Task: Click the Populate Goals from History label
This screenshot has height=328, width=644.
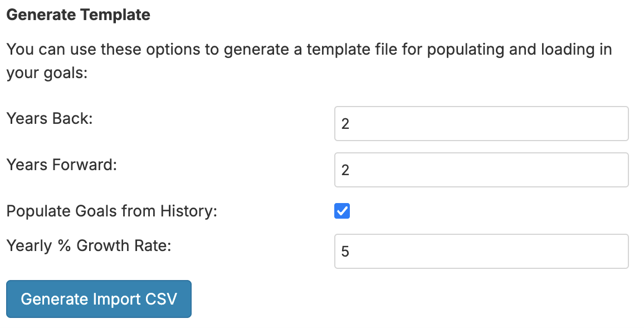Action: click(x=112, y=211)
